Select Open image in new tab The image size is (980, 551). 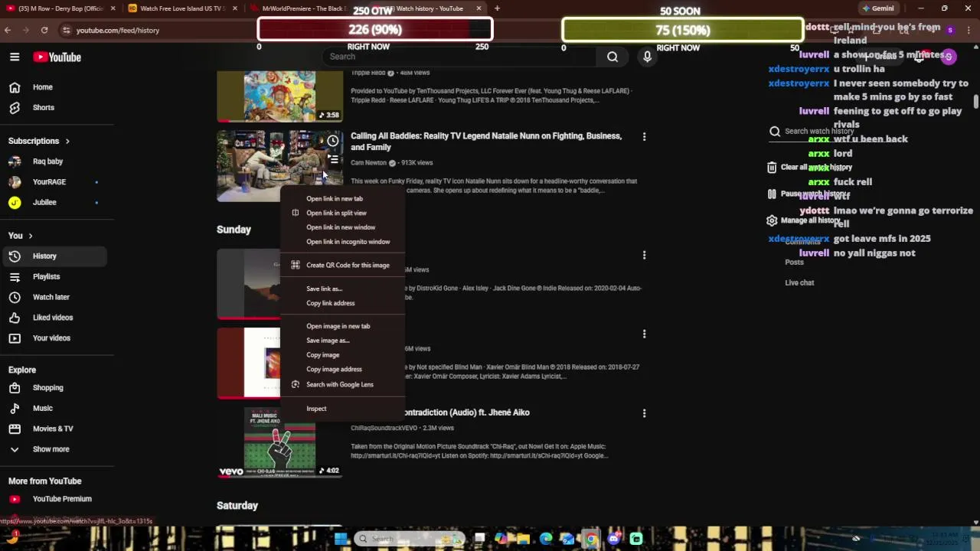tap(342, 326)
